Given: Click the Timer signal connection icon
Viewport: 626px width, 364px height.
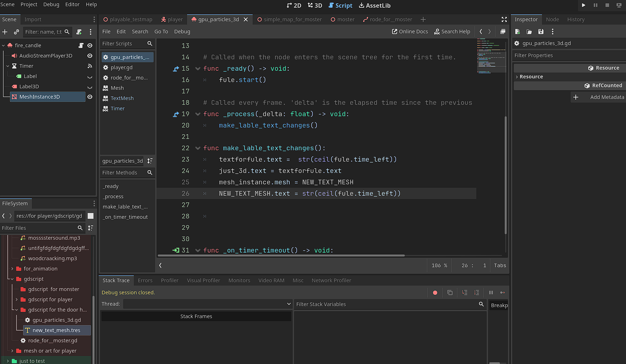Looking at the screenshot, I should pyautogui.click(x=90, y=66).
